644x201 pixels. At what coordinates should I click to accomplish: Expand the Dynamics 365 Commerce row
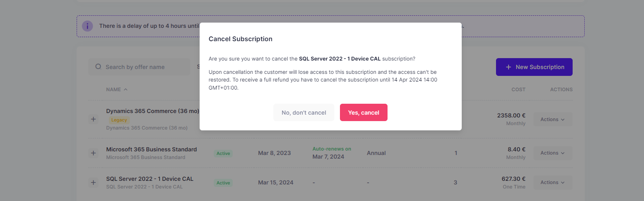pos(93,119)
